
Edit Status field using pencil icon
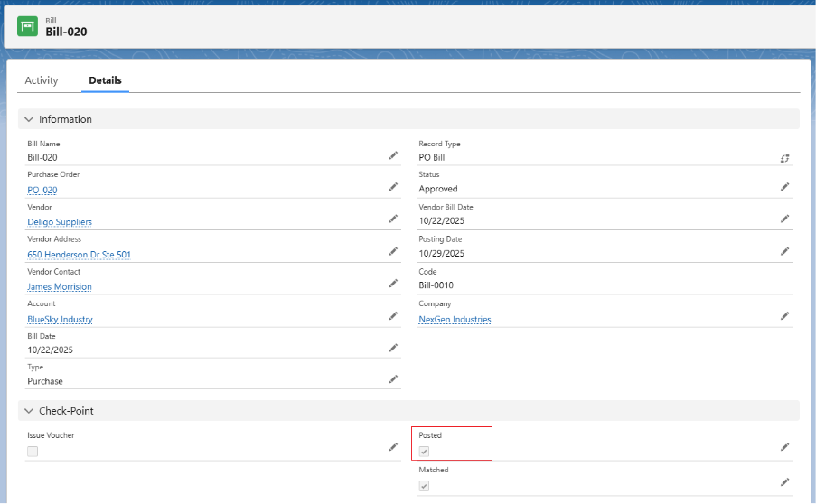click(785, 187)
